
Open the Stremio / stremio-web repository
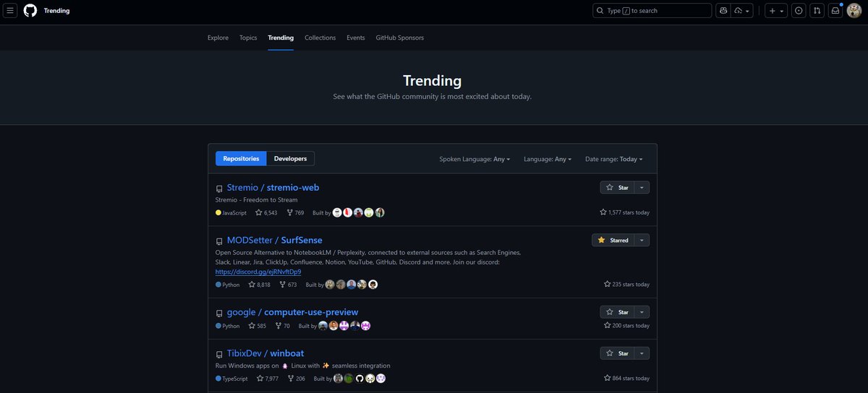click(x=273, y=188)
